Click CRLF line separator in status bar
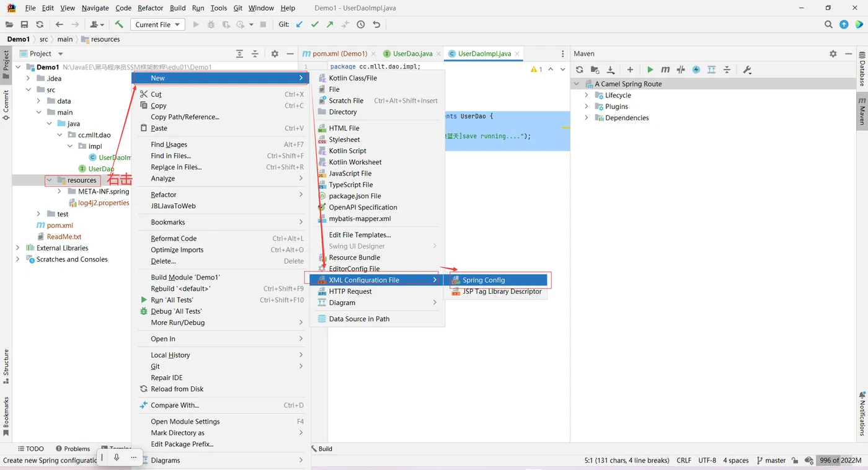Viewport: 868px width, 470px height. [x=684, y=461]
